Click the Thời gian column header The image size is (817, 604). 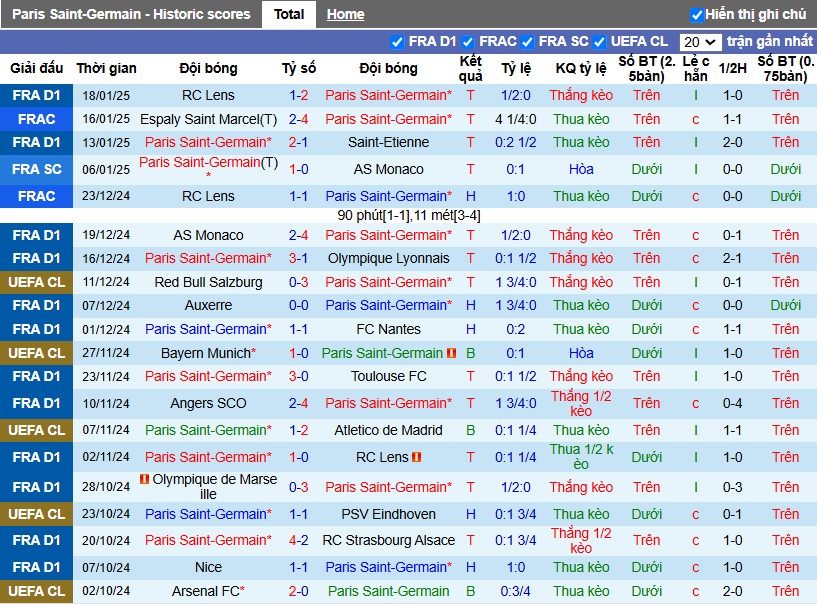coord(106,68)
